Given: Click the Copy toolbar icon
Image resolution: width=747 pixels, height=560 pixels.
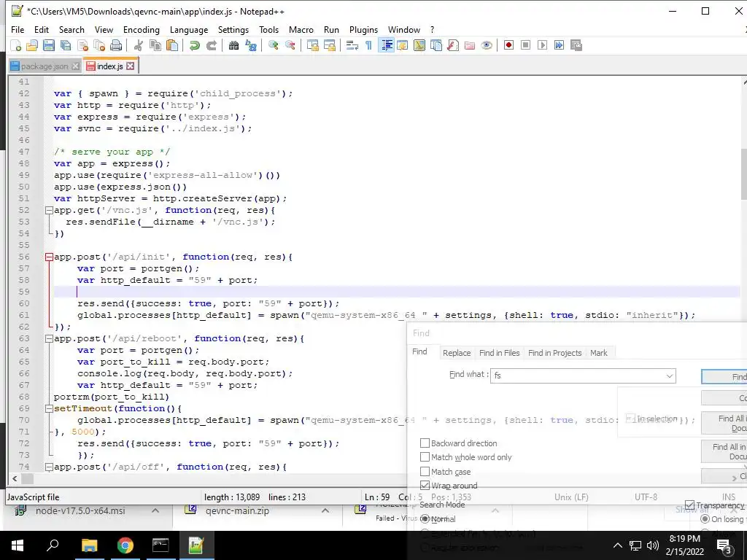Looking at the screenshot, I should [155, 45].
